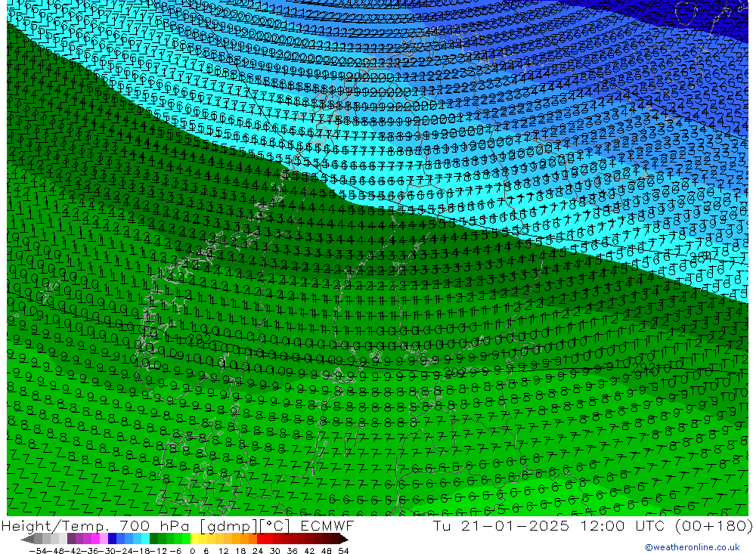Click the 'ECMWF' model label

point(327,525)
